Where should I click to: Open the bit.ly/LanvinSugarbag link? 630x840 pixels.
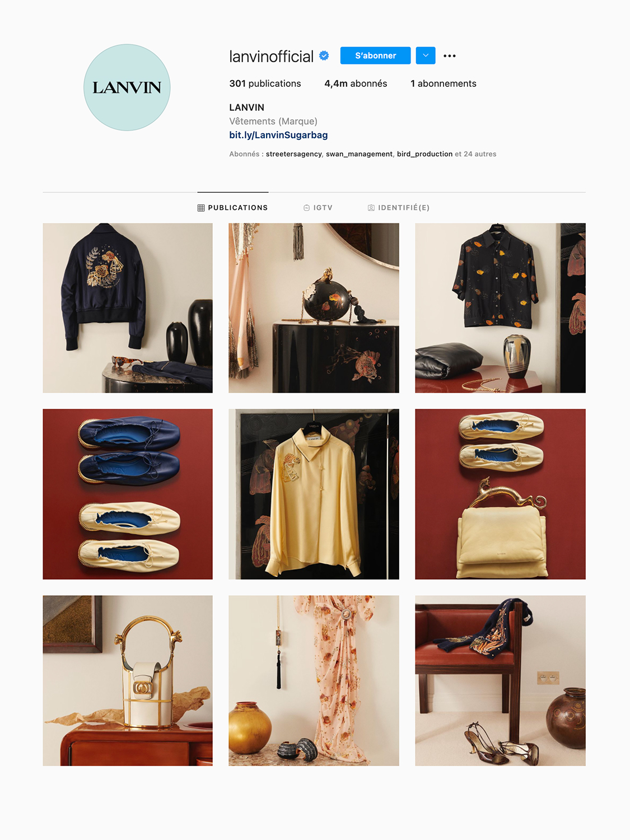click(x=278, y=135)
